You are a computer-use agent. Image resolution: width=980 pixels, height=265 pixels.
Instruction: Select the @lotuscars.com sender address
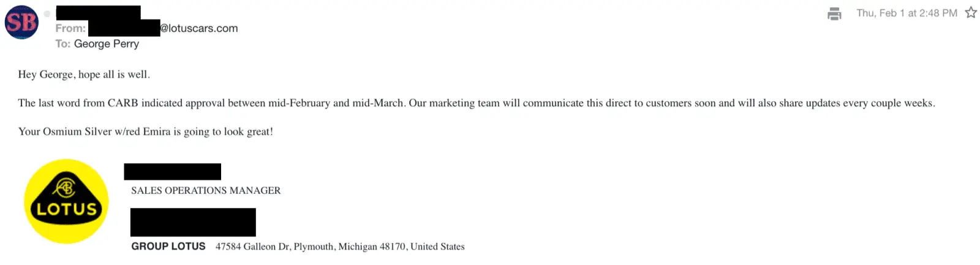199,28
